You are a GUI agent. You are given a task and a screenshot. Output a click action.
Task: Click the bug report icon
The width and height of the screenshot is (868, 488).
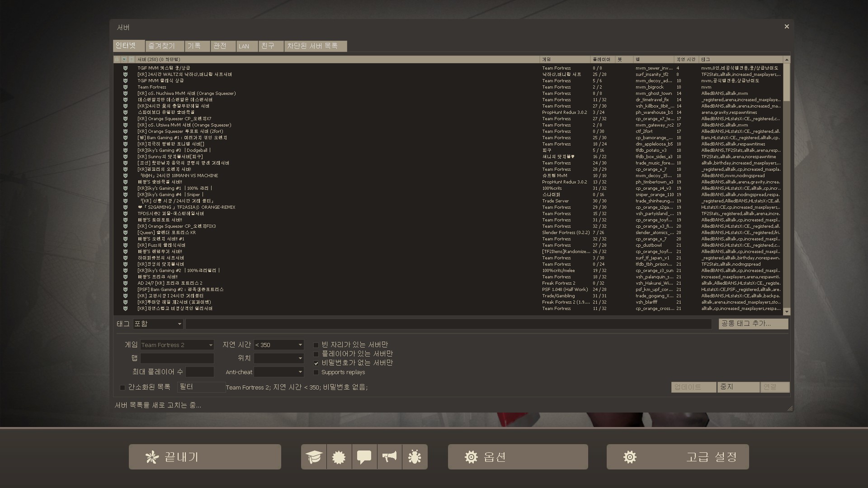414,457
